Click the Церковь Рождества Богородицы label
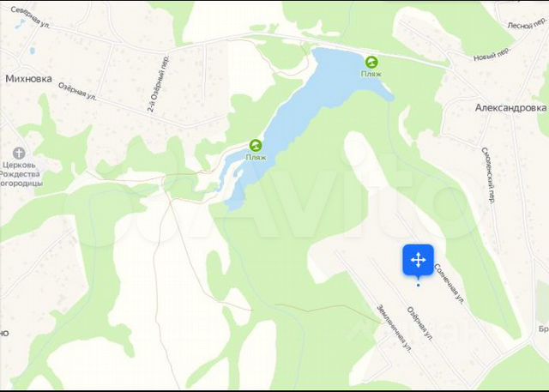Viewport: 549px width, 392px height. (x=21, y=174)
